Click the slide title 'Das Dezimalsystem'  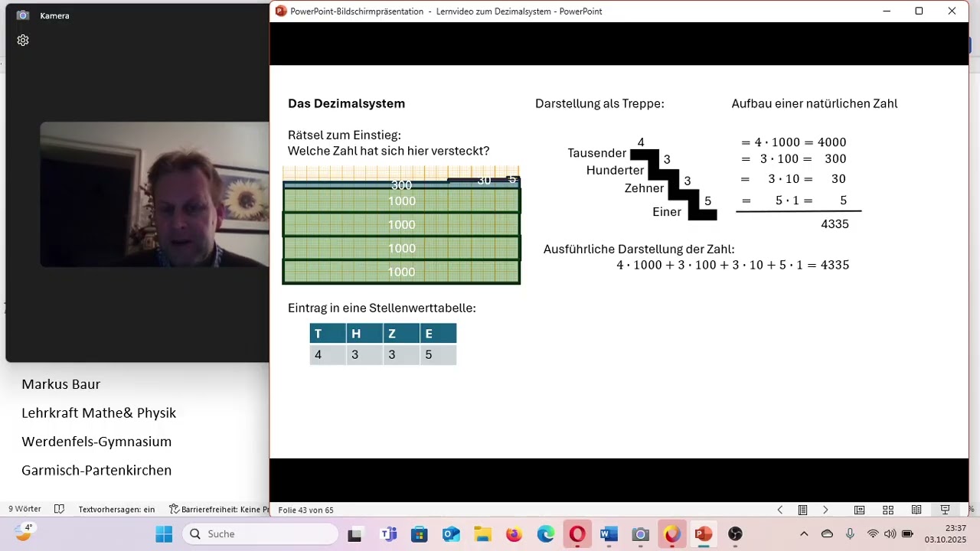click(x=346, y=103)
